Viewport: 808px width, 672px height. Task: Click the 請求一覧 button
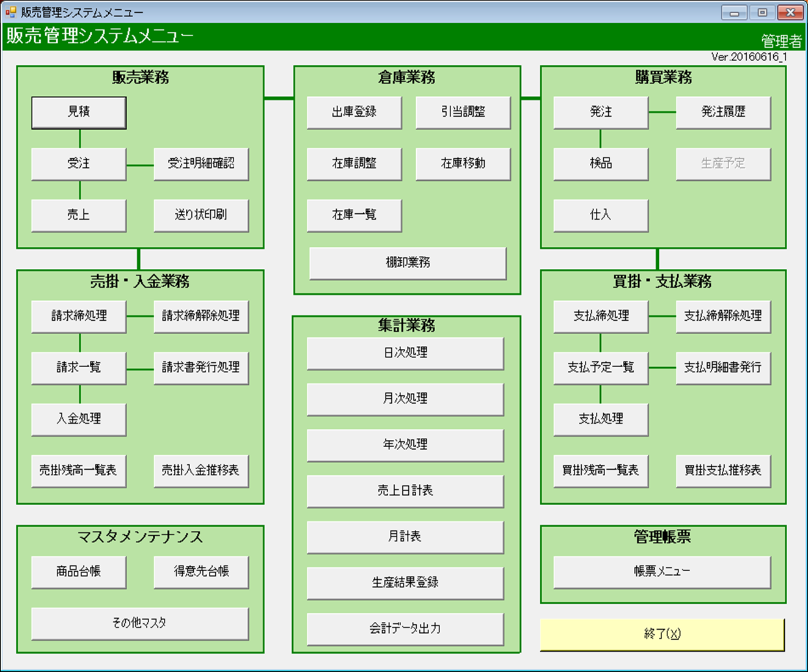pyautogui.click(x=79, y=368)
